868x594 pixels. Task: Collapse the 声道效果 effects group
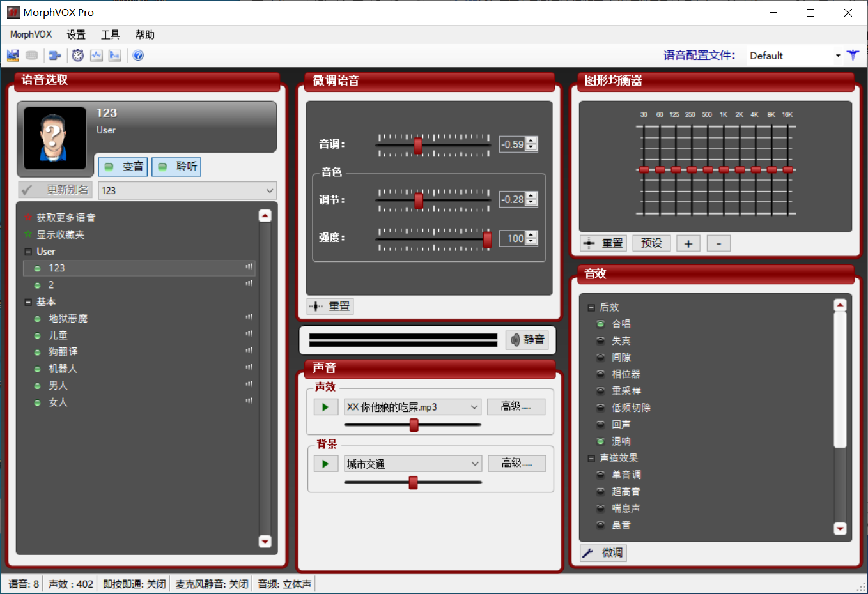pos(591,459)
